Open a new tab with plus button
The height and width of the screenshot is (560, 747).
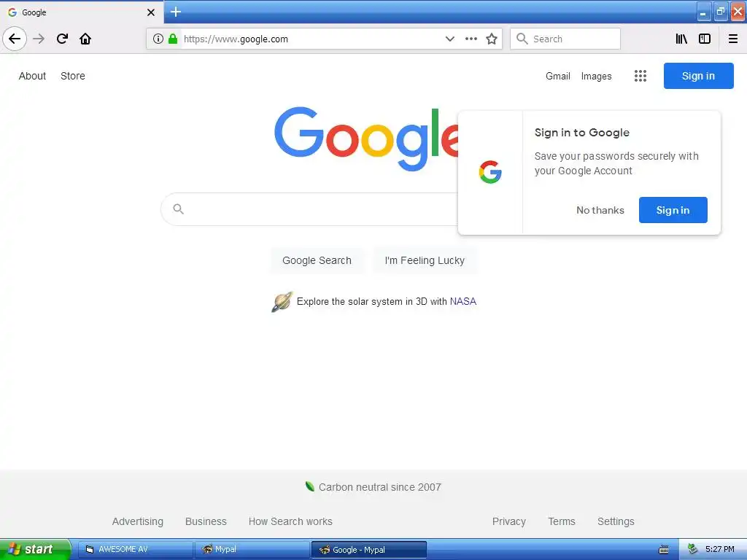click(x=176, y=12)
